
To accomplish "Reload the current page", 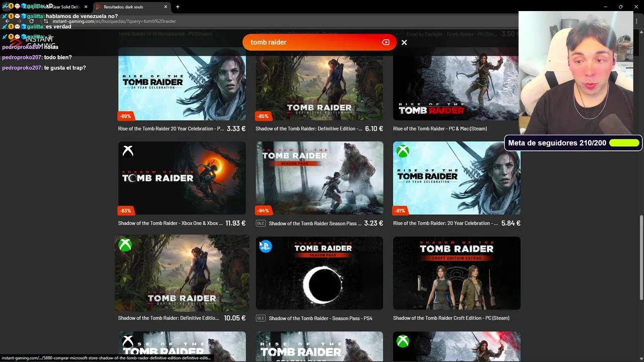I will pyautogui.click(x=31, y=21).
